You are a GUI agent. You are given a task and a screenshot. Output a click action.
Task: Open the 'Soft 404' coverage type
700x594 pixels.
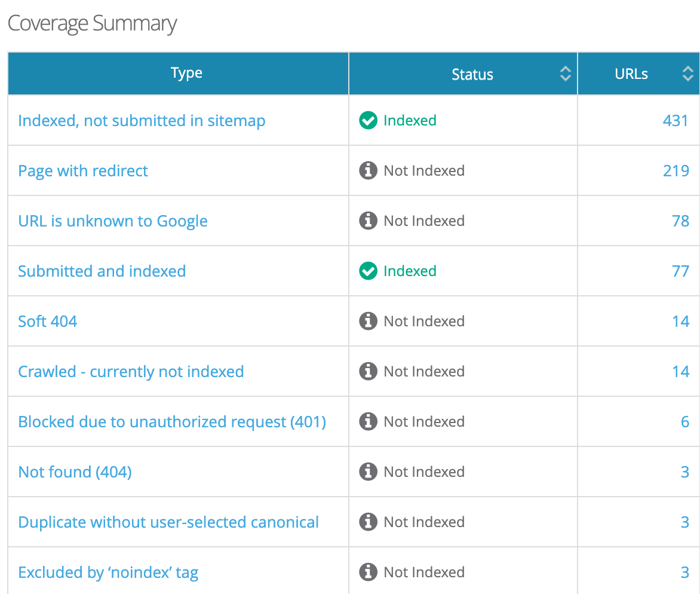pos(48,322)
